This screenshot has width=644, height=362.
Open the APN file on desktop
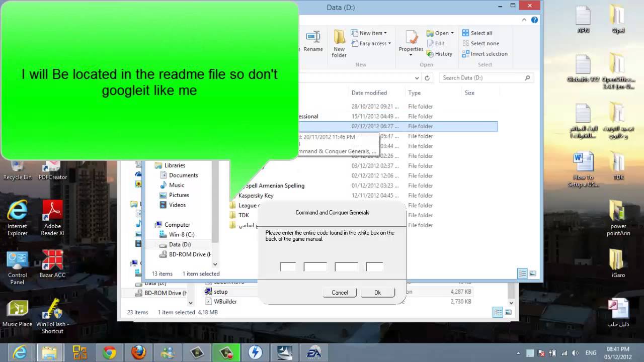583,19
